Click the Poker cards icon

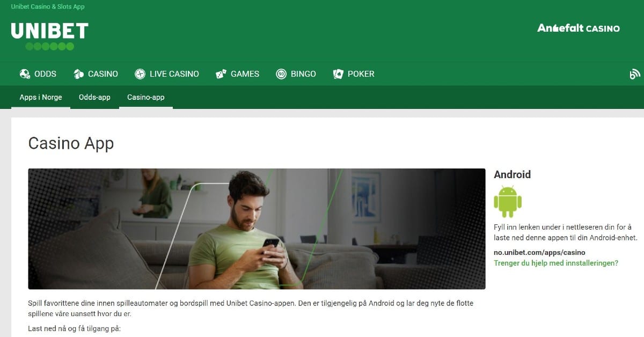click(x=338, y=74)
